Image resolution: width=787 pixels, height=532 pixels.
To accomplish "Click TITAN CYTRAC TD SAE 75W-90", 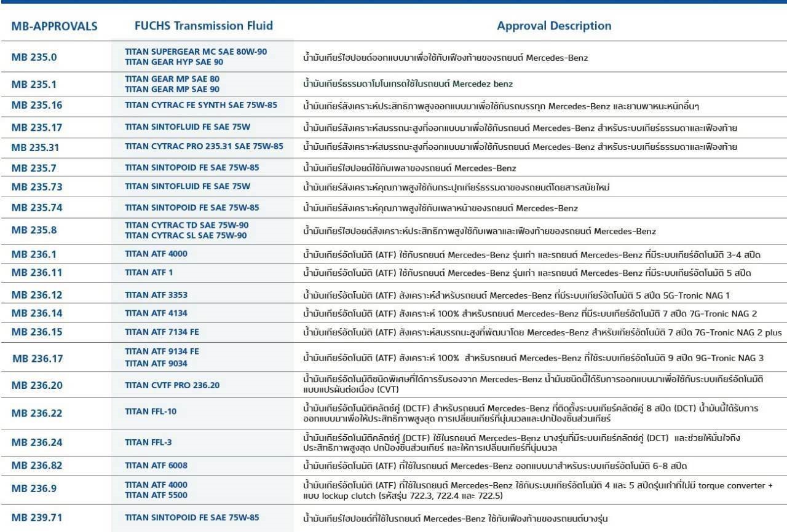I will 186,225.
